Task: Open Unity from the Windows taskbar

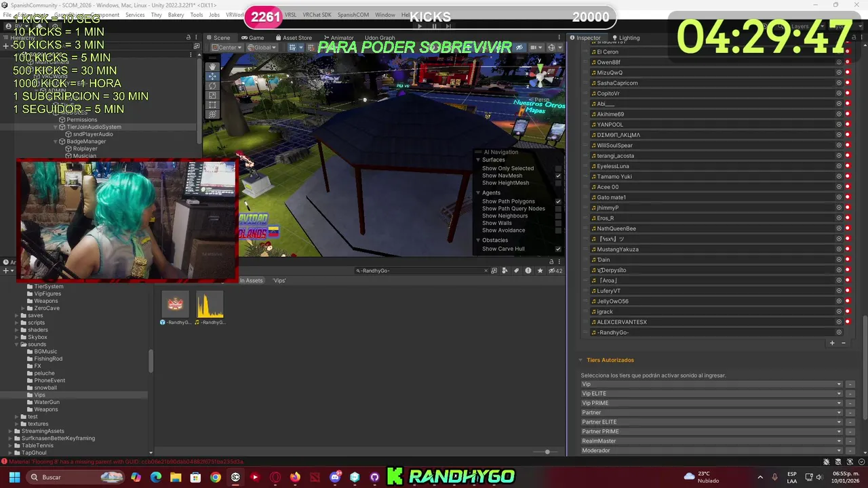Action: (x=235, y=477)
